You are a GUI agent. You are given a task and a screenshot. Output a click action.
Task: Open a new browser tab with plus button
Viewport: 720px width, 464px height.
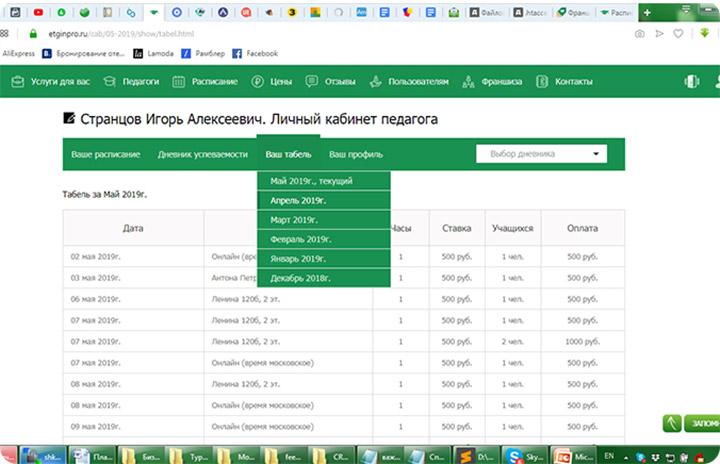pyautogui.click(x=647, y=12)
